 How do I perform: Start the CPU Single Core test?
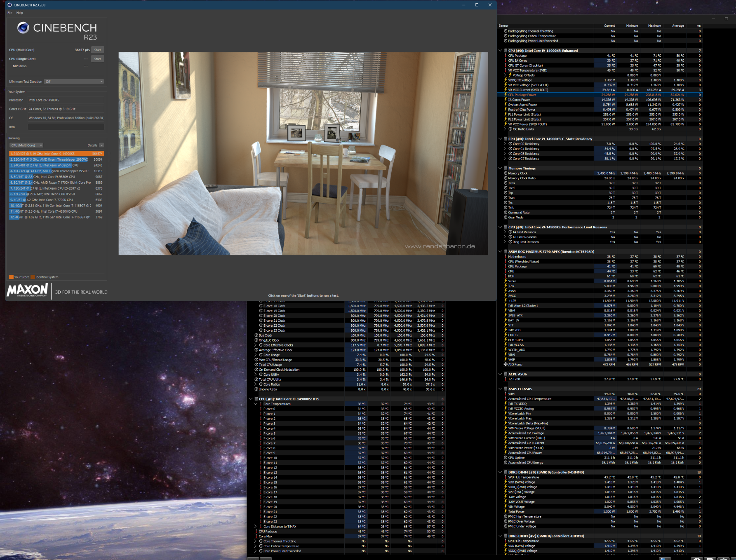pyautogui.click(x=97, y=59)
